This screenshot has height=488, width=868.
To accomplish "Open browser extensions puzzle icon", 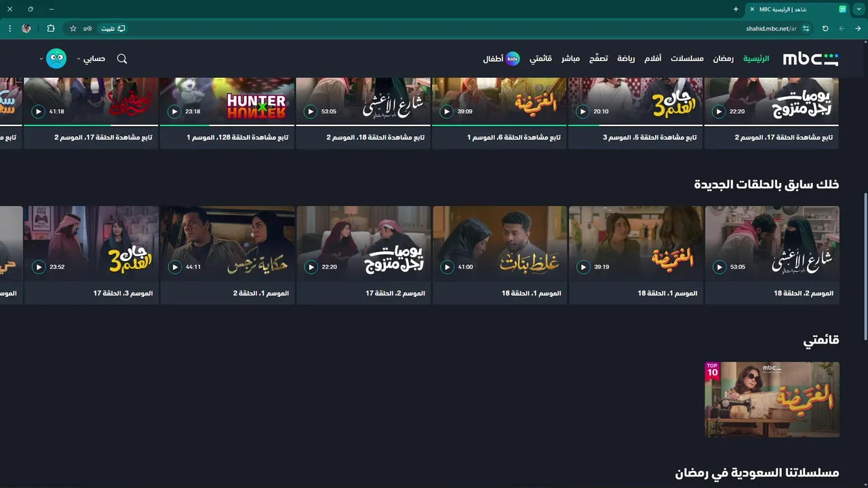I will [x=51, y=28].
